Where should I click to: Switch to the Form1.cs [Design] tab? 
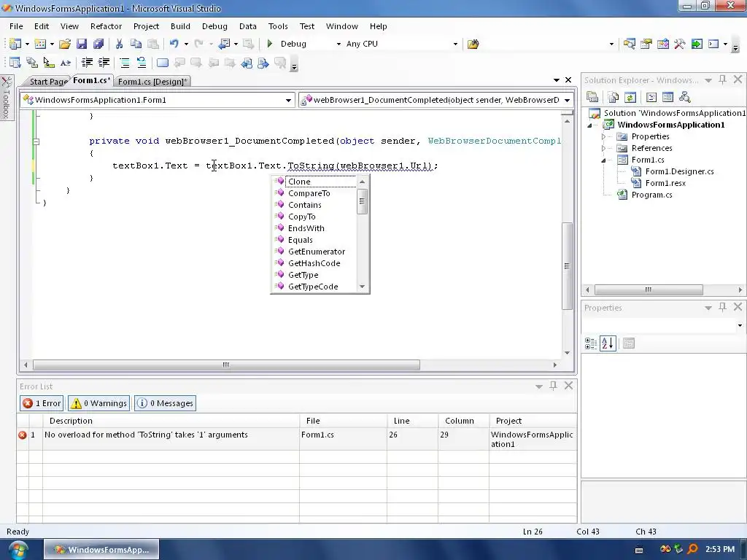[152, 82]
